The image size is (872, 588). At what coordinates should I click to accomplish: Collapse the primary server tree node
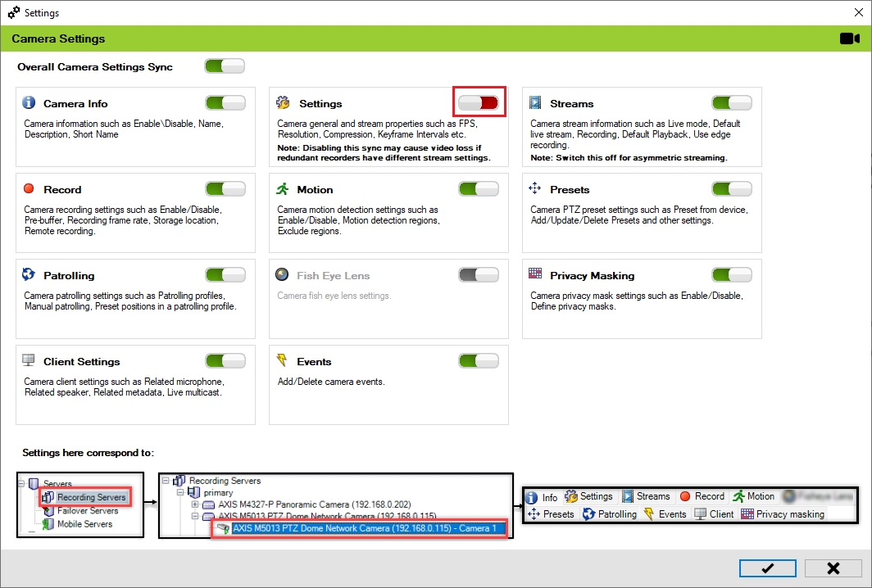click(x=181, y=493)
